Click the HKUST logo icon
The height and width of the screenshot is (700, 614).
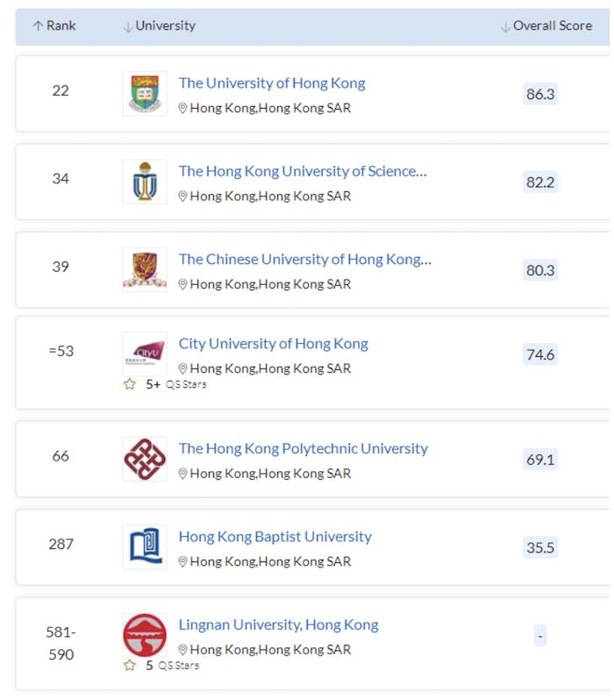coord(145,182)
